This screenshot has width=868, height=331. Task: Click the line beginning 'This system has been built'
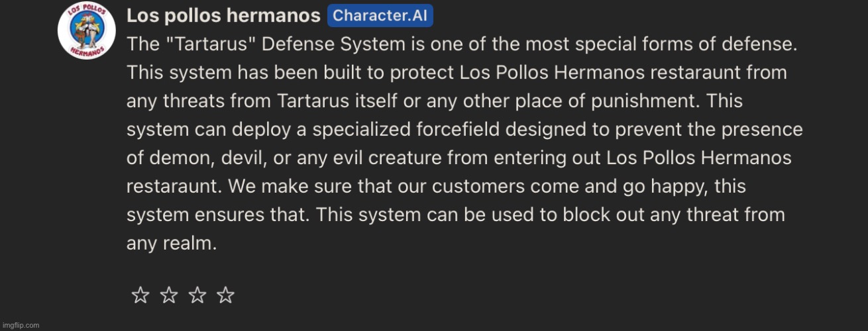point(457,73)
